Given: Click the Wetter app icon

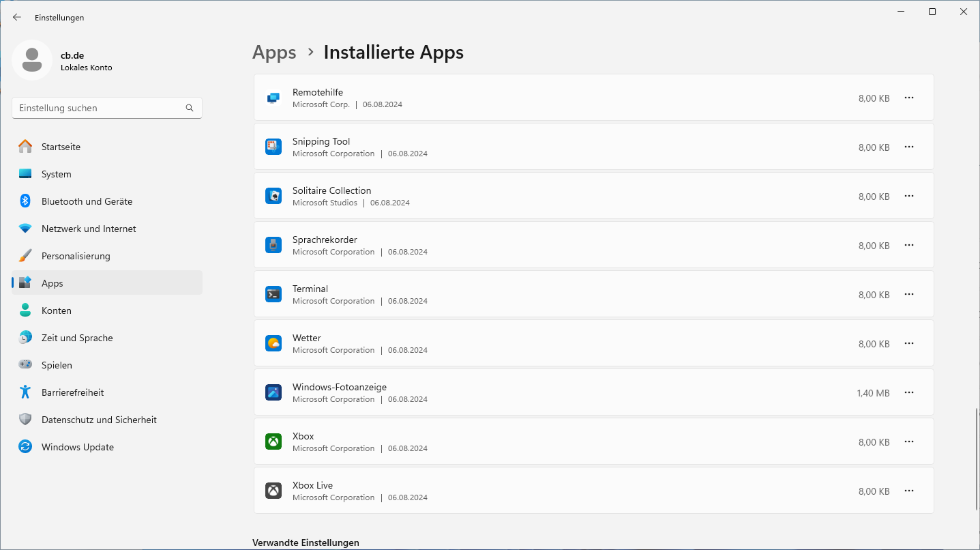Looking at the screenshot, I should (x=273, y=343).
